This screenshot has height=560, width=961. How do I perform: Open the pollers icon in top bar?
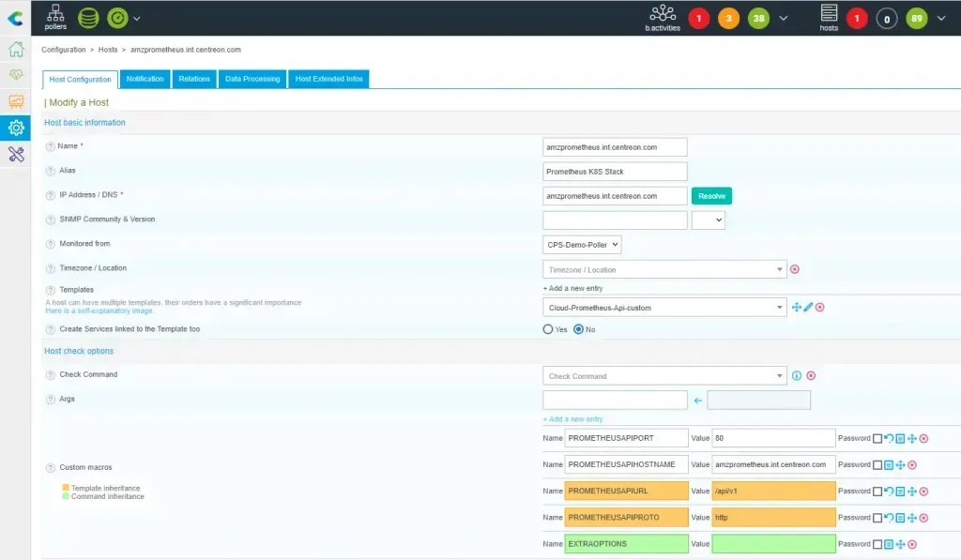click(55, 17)
